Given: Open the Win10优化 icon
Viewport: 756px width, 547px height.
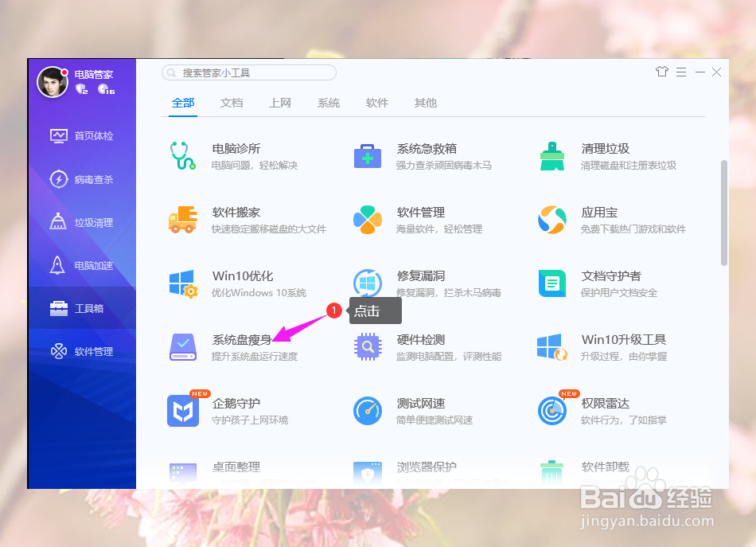Looking at the screenshot, I should click(183, 283).
